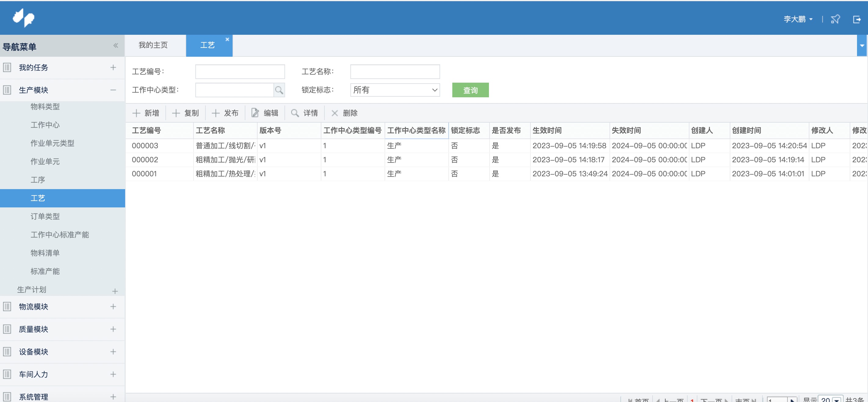Close the 工艺 tab
Image resolution: width=868 pixels, height=402 pixels.
click(x=227, y=39)
